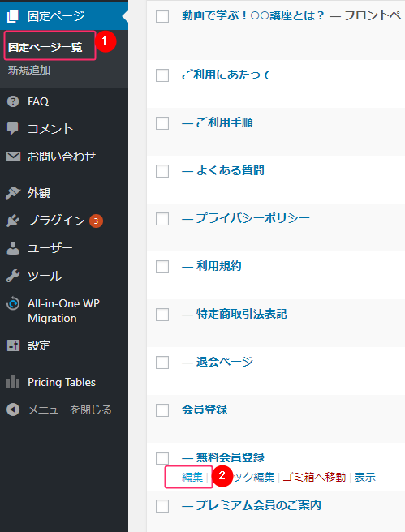Image resolution: width=405 pixels, height=532 pixels.
Task: Click the Pricing Tables bar chart icon
Action: (13, 382)
